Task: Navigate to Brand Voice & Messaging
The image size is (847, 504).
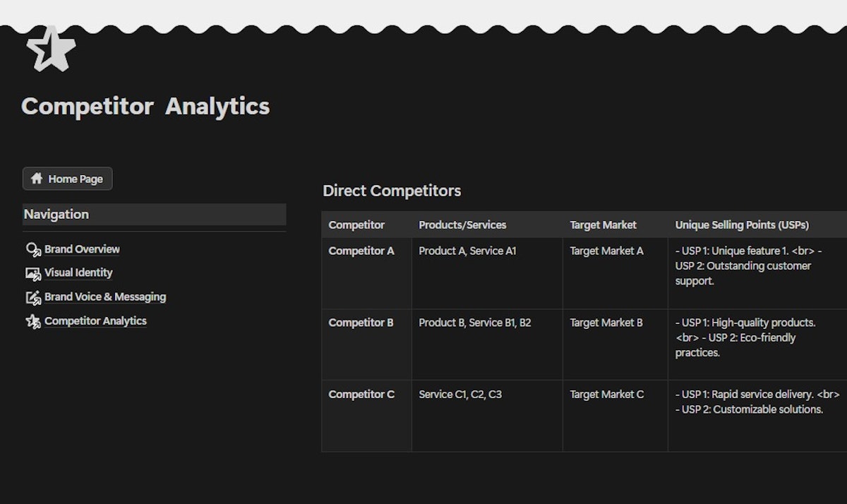Action: 105,296
